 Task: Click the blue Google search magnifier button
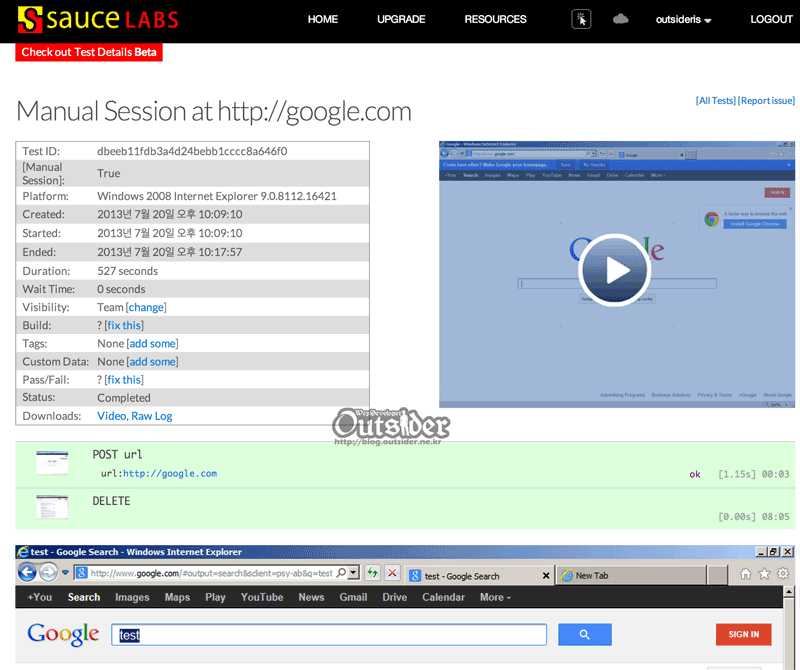tap(585, 634)
